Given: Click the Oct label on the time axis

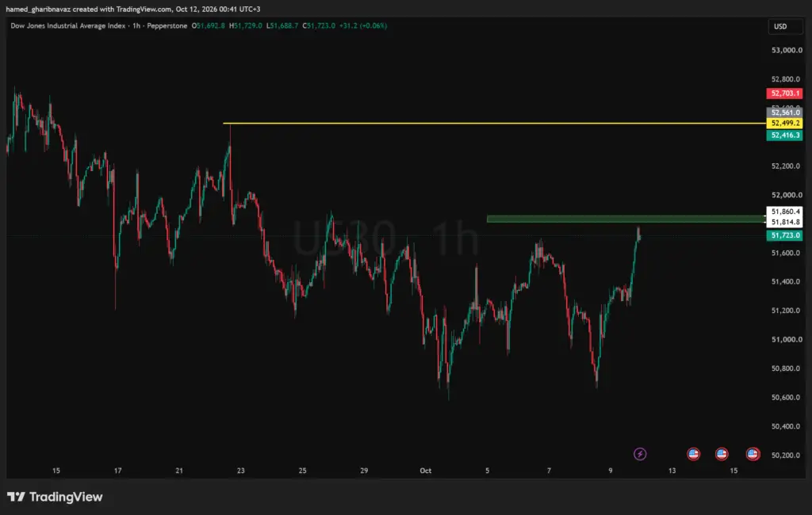Looking at the screenshot, I should pyautogui.click(x=426, y=471).
